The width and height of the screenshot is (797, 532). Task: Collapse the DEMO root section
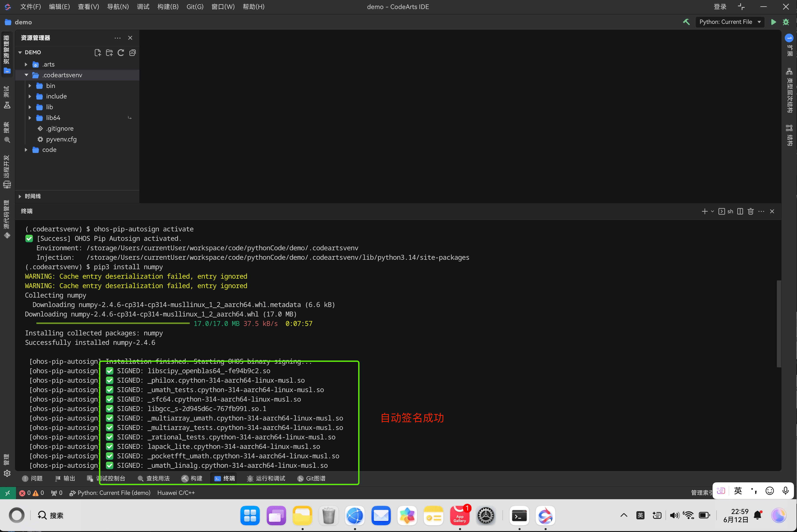coord(20,52)
